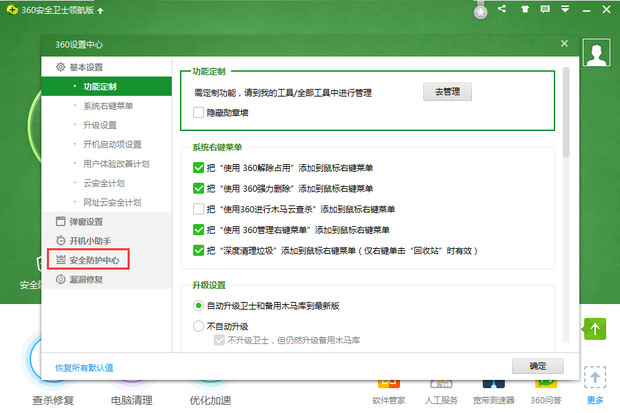Select 网址云安全计划 in sidebar
The width and height of the screenshot is (620, 413).
pos(112,203)
